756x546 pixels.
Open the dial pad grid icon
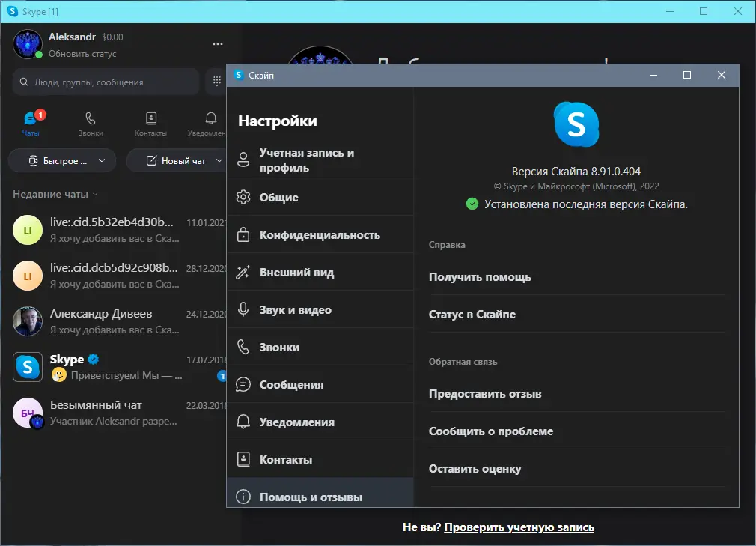[217, 82]
